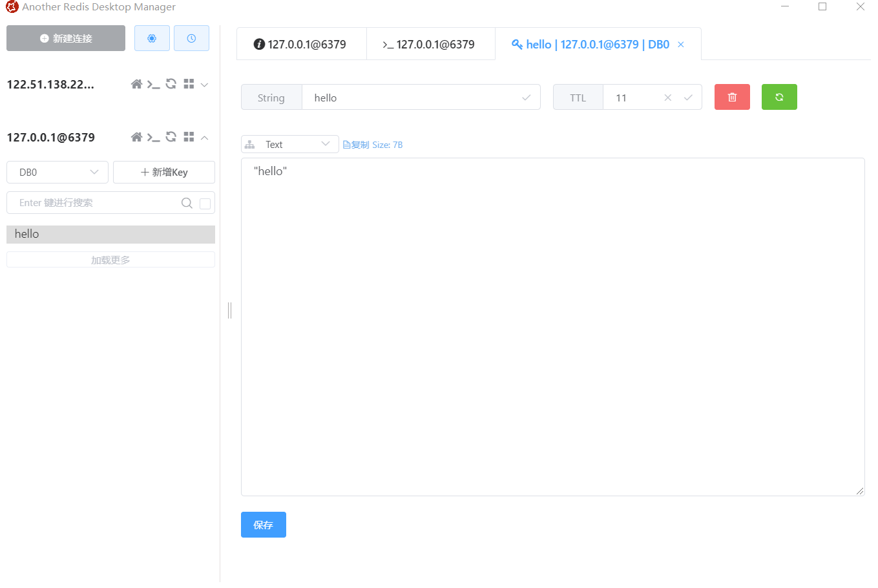This screenshot has width=878, height=588.
Task: Open the settings gear in the sidebar
Action: tap(152, 38)
